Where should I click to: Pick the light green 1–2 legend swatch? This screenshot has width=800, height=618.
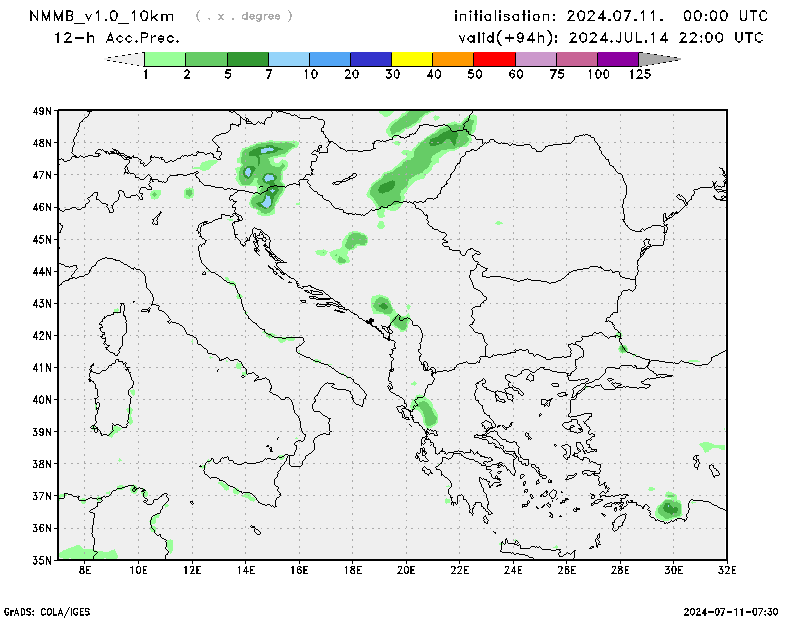[x=166, y=59]
